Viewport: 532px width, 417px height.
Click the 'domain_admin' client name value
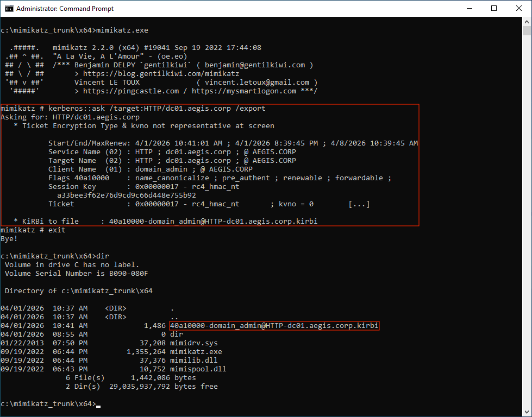(161, 169)
